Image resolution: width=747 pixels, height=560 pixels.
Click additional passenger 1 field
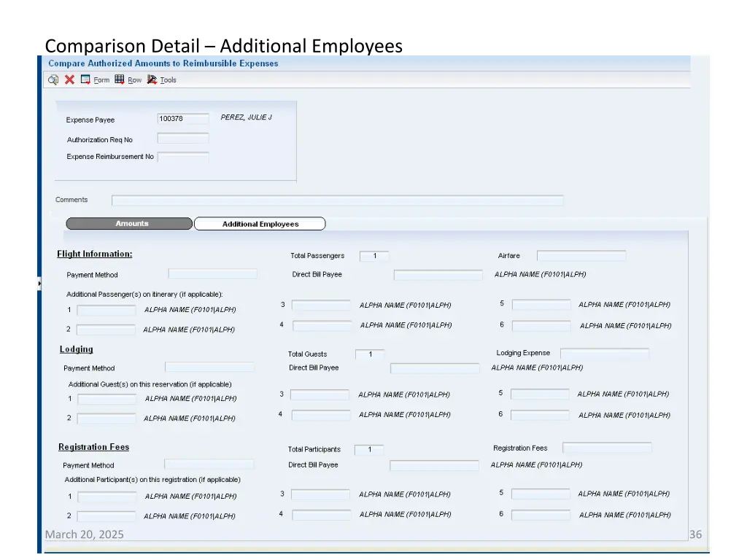107,311
